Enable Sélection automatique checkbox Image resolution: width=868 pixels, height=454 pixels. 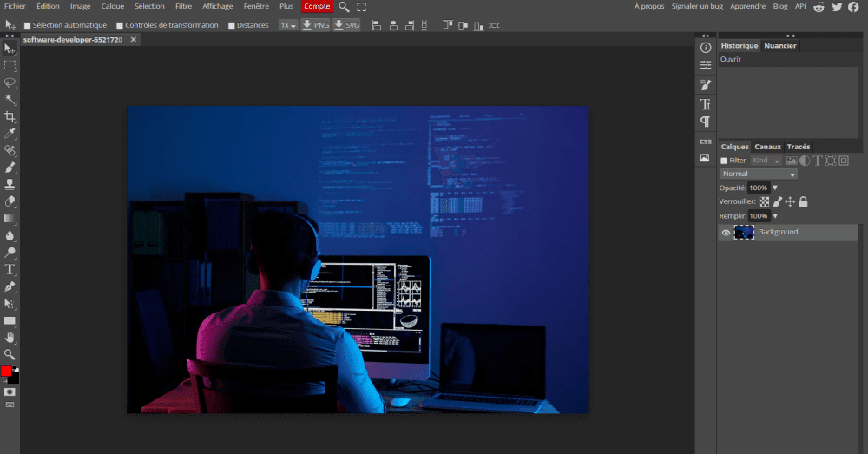click(28, 25)
